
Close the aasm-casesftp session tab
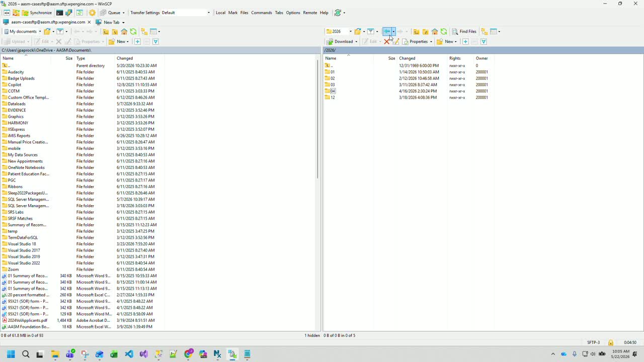pyautogui.click(x=89, y=22)
